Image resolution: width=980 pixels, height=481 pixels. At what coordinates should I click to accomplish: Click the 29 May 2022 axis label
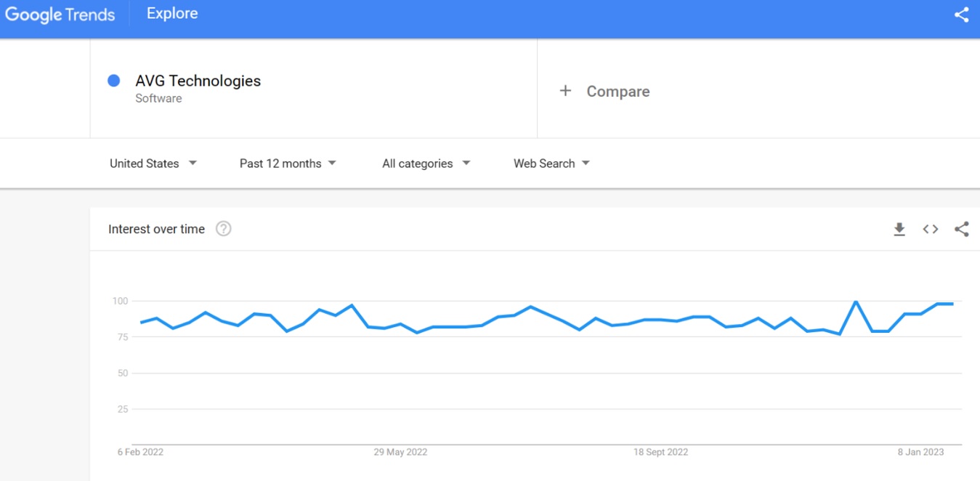400,452
